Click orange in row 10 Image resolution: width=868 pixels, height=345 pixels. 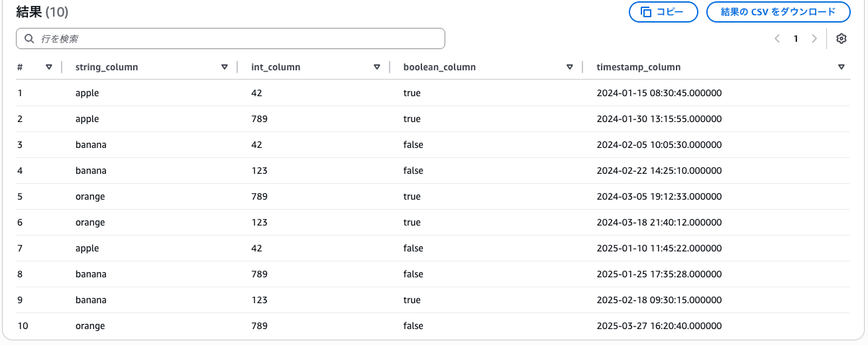point(90,326)
